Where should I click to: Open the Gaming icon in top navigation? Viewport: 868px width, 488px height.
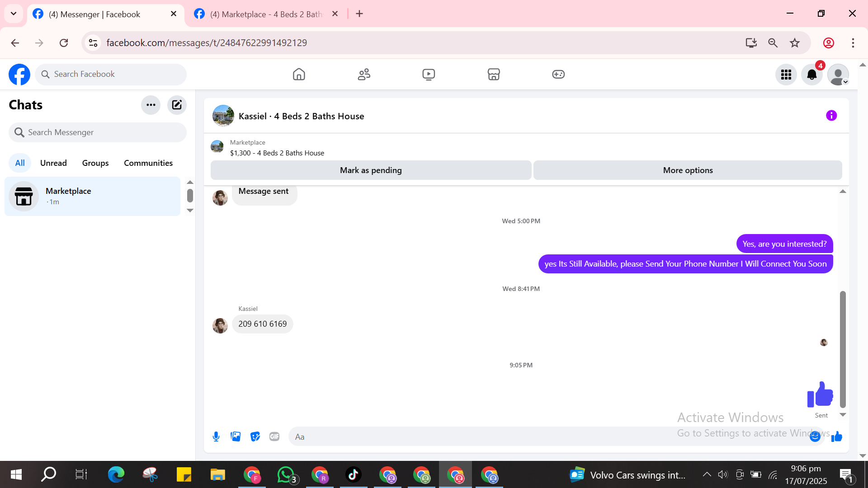coord(558,75)
